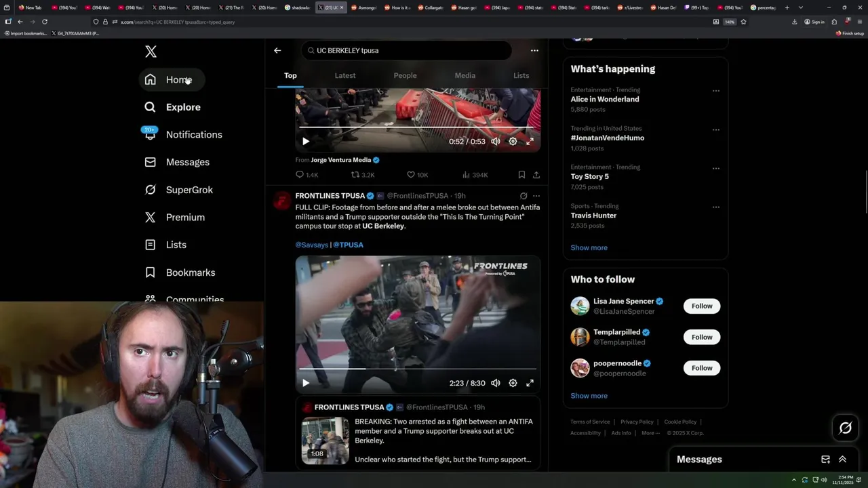This screenshot has width=868, height=488.
Task: Reload the page in browser toolbar
Action: pyautogui.click(x=45, y=22)
